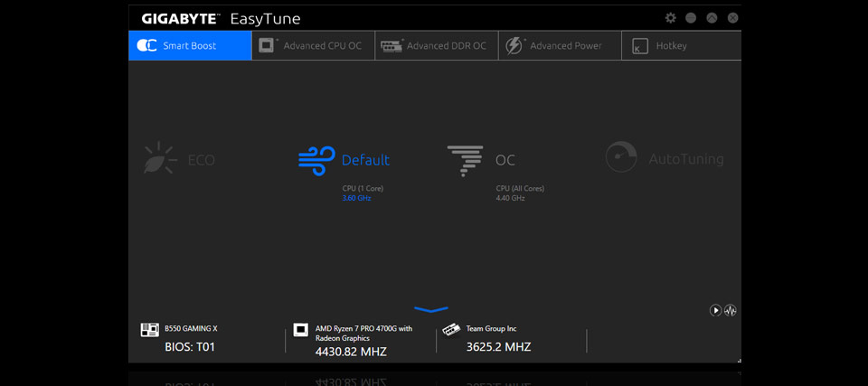Click the ECO mode label

(202, 161)
